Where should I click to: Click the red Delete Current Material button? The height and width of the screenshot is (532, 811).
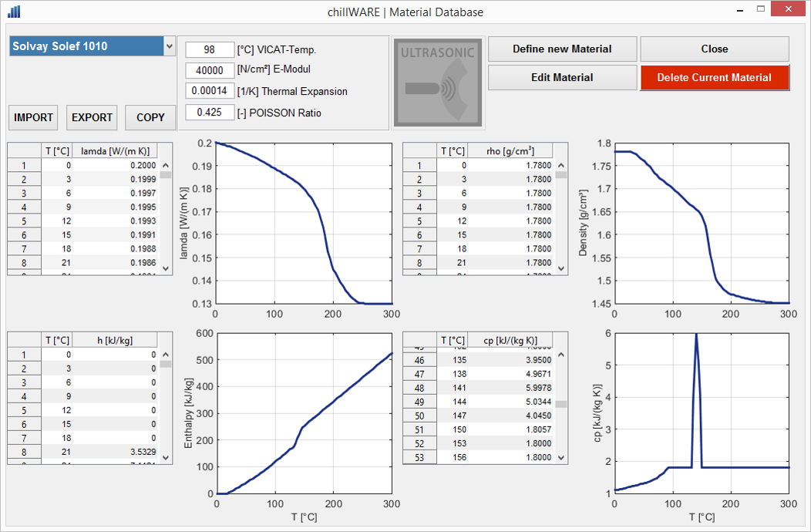click(714, 77)
